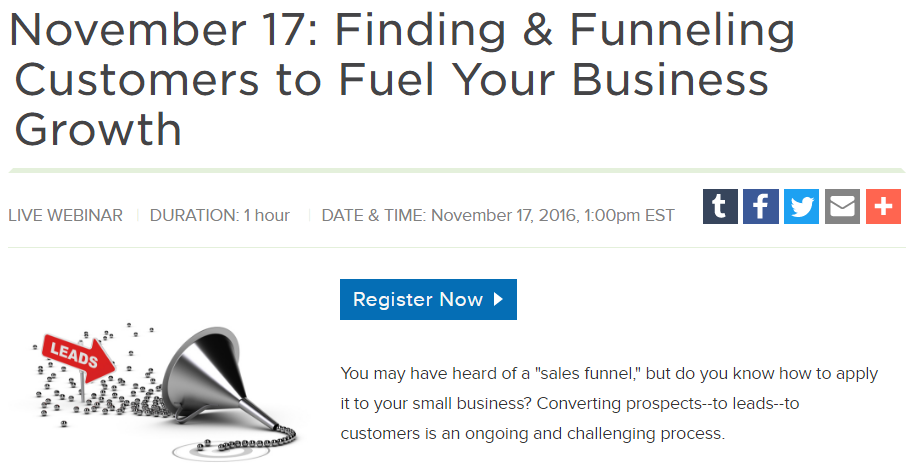
Task: Click the webinar title heading
Action: tap(400, 80)
